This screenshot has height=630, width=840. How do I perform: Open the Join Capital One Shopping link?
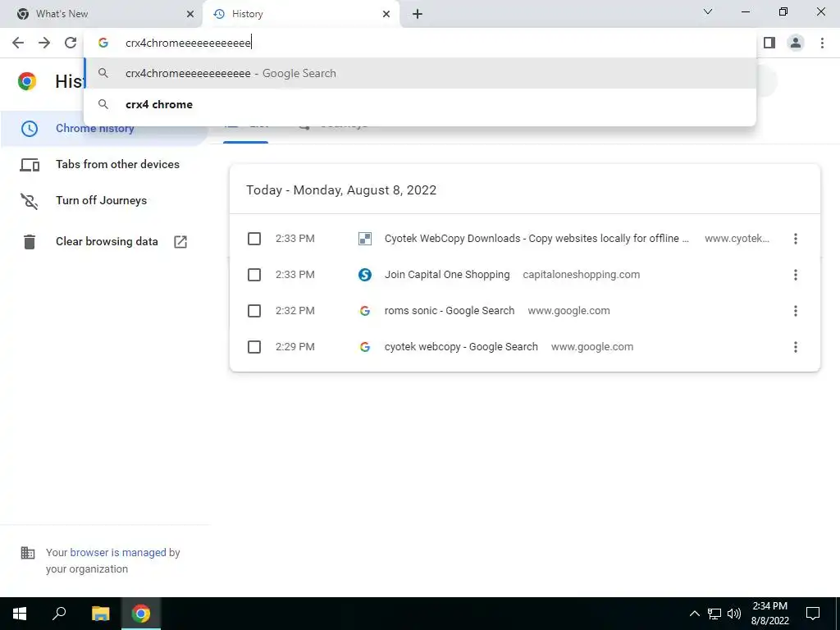pyautogui.click(x=447, y=275)
